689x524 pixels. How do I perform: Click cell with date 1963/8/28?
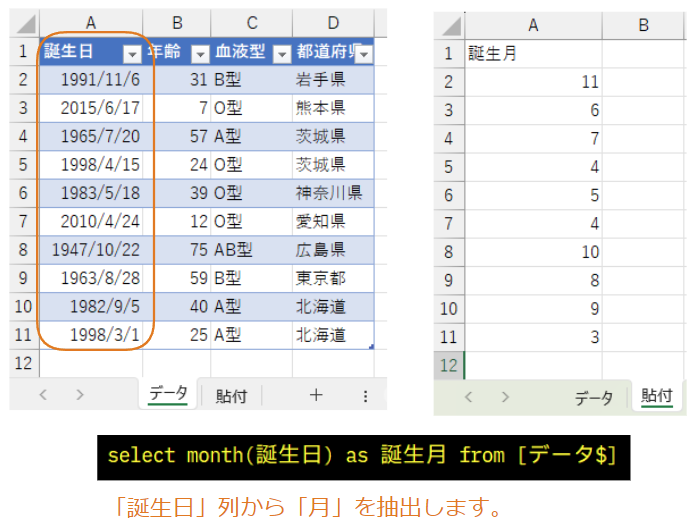tap(91, 278)
